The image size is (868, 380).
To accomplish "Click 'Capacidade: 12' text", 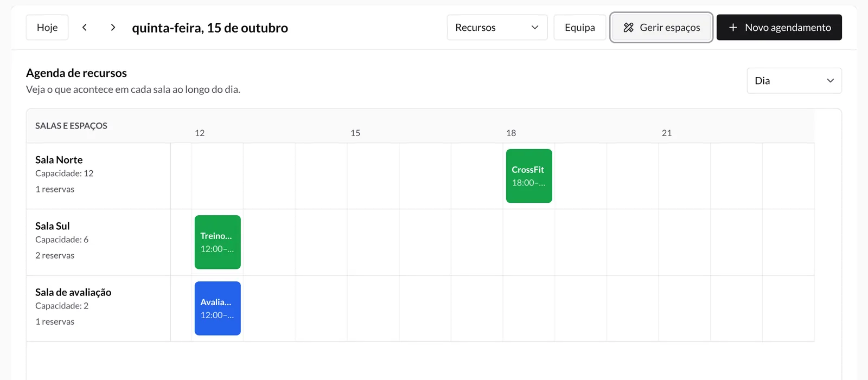I will click(65, 173).
